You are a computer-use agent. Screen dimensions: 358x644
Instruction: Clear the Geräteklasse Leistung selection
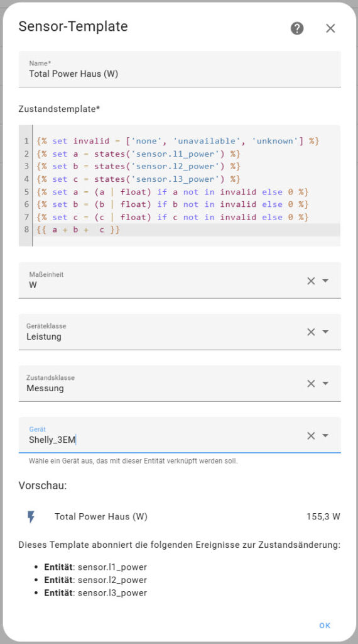point(311,332)
